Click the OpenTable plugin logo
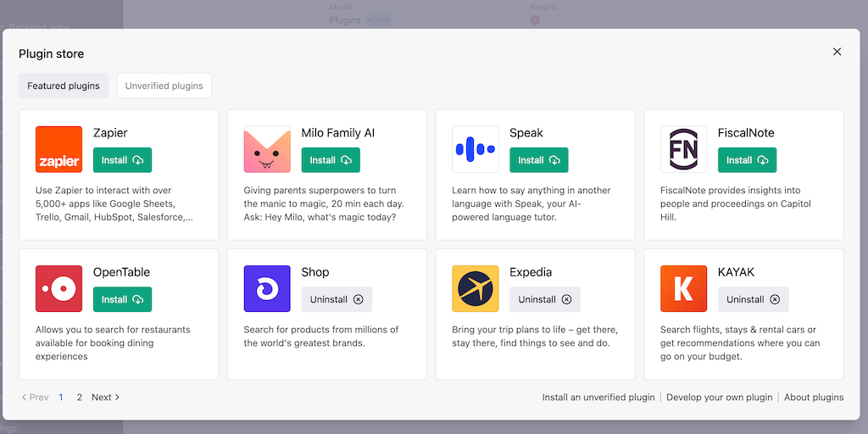868x434 pixels. (x=58, y=288)
